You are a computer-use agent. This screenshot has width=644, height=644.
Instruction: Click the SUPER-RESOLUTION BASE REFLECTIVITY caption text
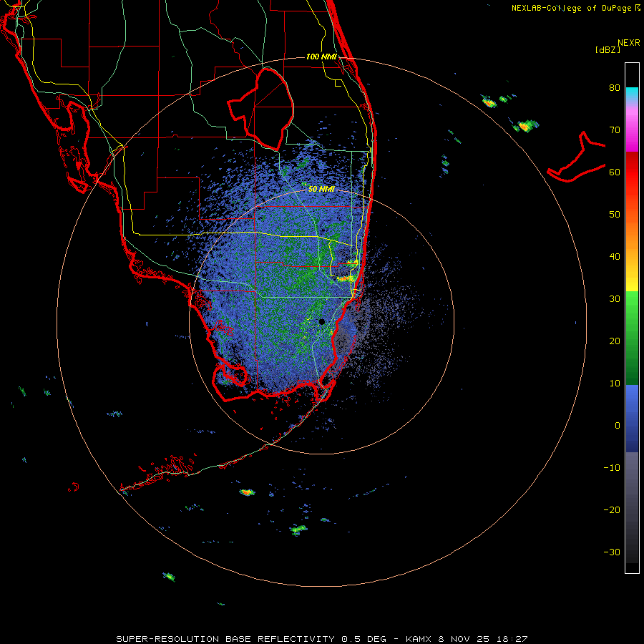(225, 639)
